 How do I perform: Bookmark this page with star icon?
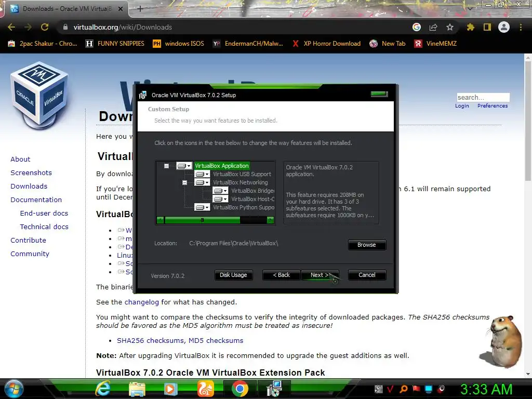coord(449,27)
